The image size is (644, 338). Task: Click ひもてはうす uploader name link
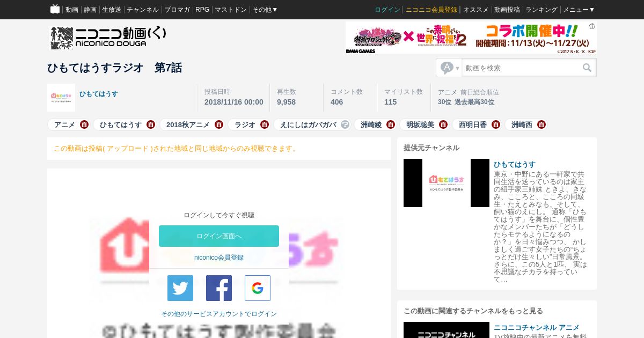99,94
